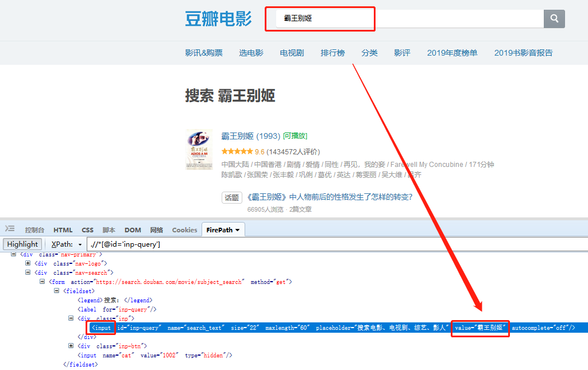Select the 分类 navigation link
Screen dimensions: 588x370
pyautogui.click(x=369, y=53)
